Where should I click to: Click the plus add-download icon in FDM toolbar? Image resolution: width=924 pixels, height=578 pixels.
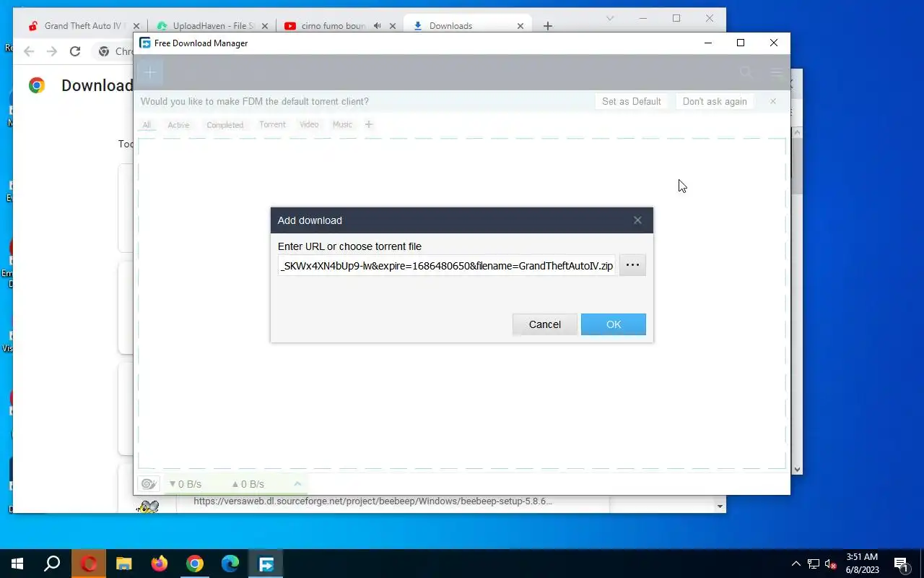tap(150, 72)
